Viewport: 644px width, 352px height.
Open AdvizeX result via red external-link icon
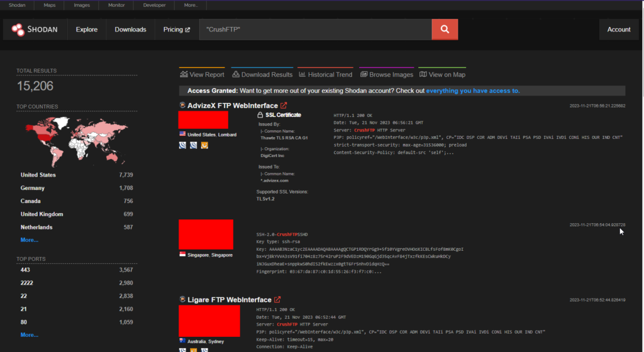284,106
